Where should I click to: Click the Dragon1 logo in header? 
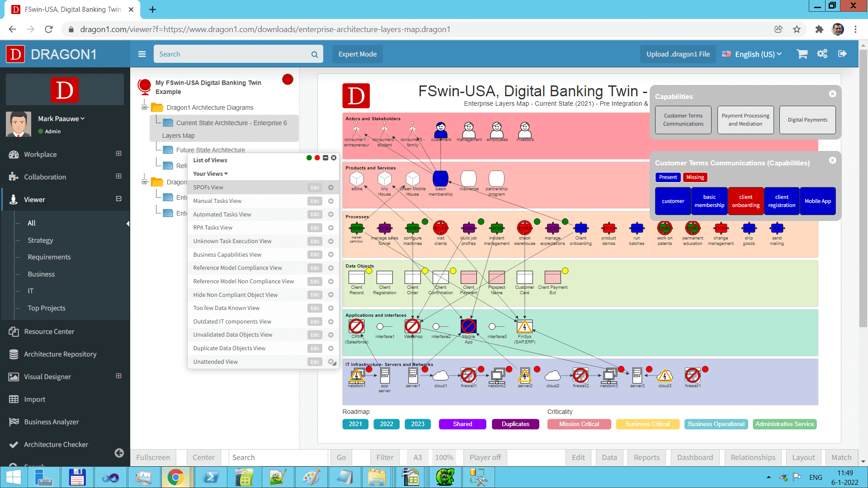16,54
